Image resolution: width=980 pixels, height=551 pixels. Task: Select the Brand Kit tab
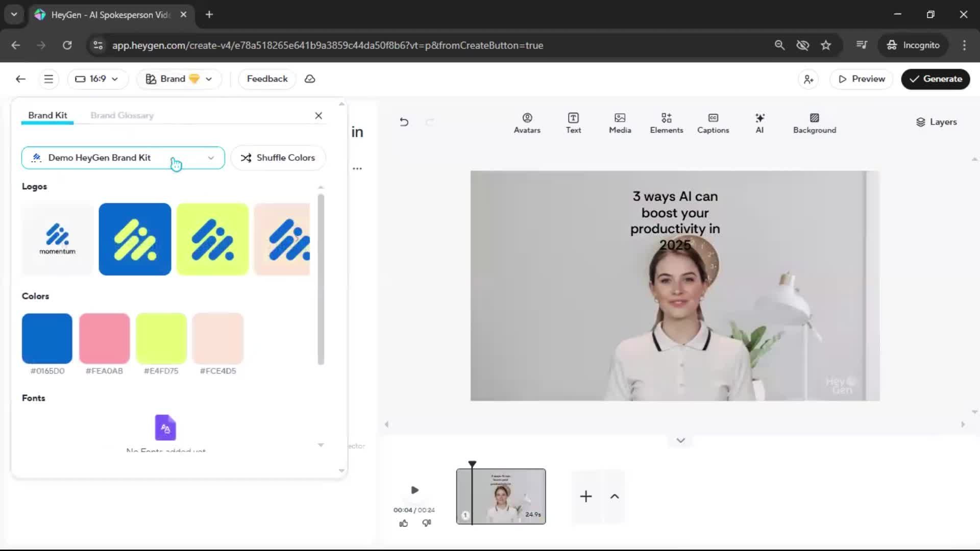coord(47,115)
